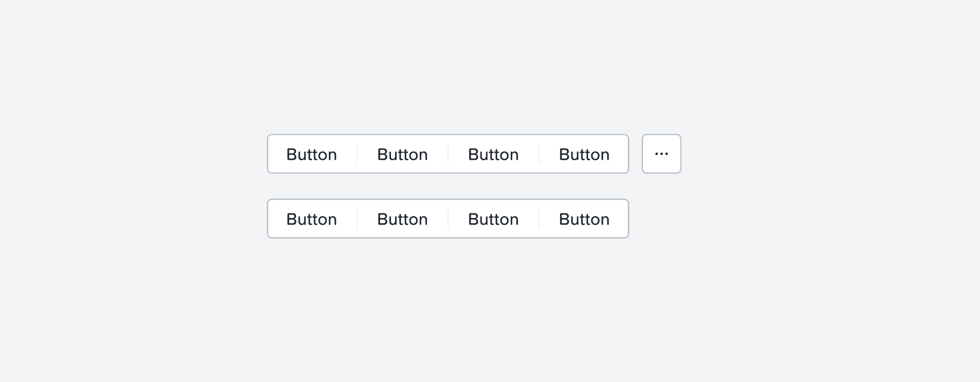Screen dimensions: 980x382
Task: Pick the lower group's third segment Button
Action: coord(493,219)
